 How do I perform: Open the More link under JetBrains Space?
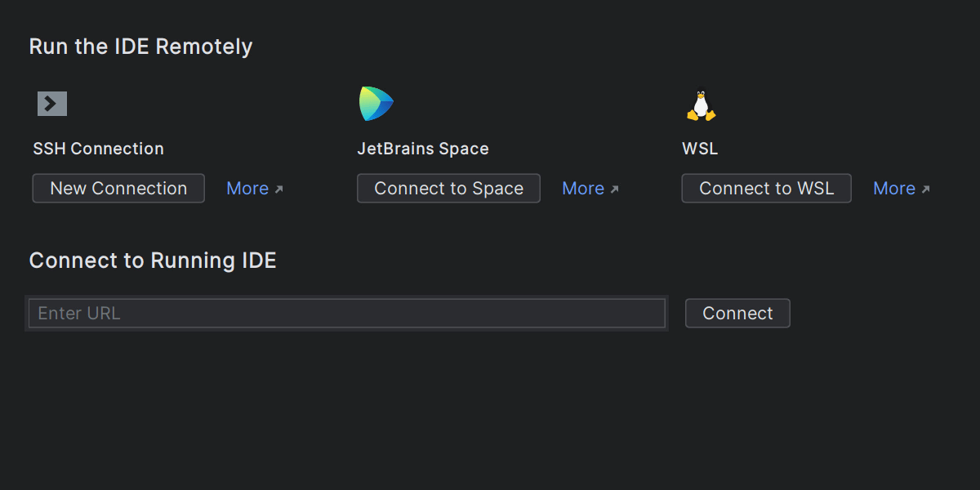point(583,189)
